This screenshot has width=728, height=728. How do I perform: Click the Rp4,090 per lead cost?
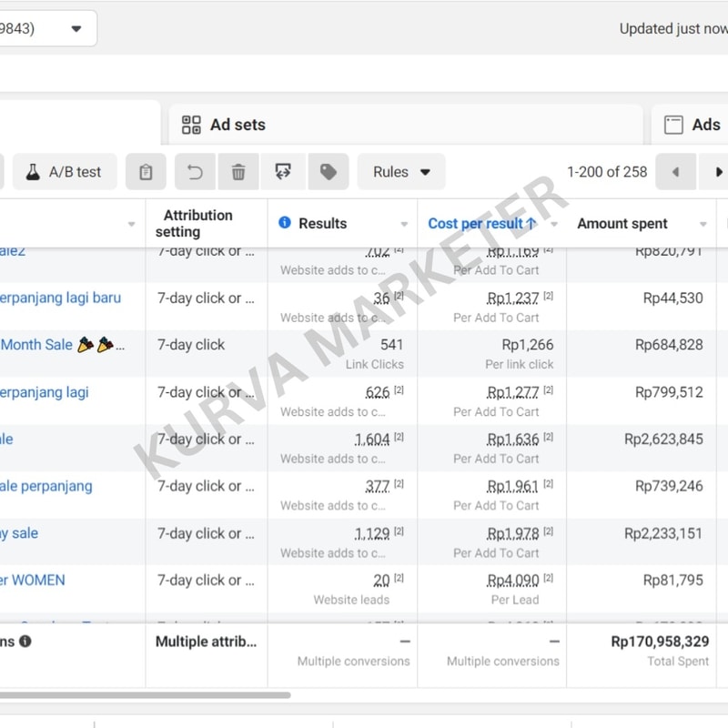pyautogui.click(x=512, y=581)
